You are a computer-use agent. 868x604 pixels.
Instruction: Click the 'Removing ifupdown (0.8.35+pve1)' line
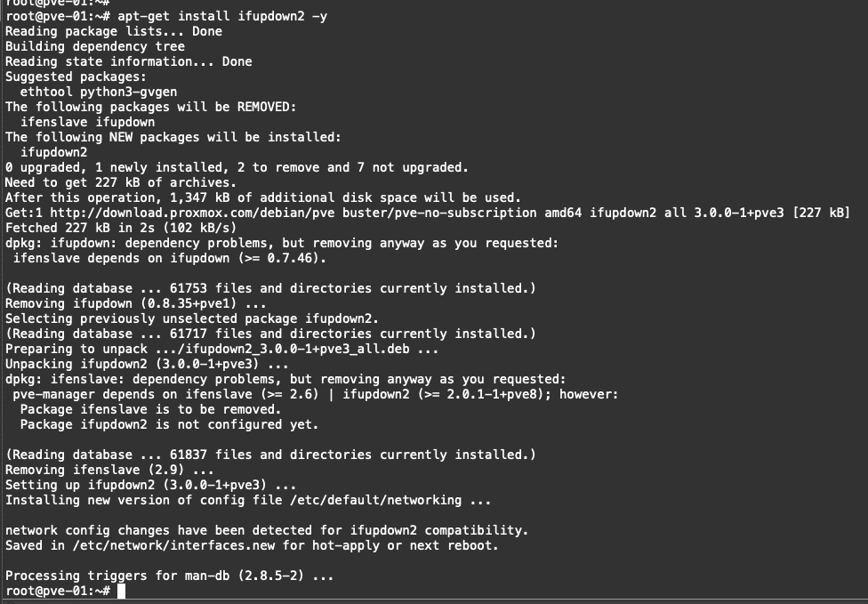(135, 304)
